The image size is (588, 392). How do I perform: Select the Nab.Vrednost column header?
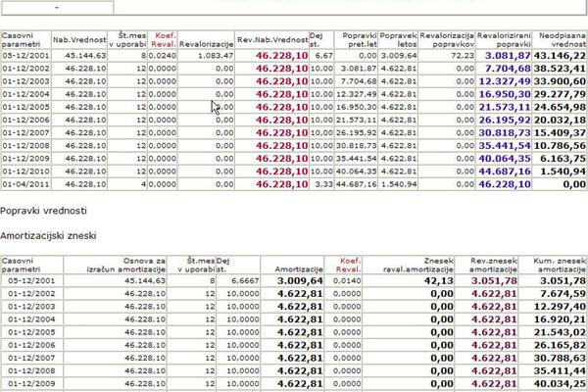(x=79, y=40)
